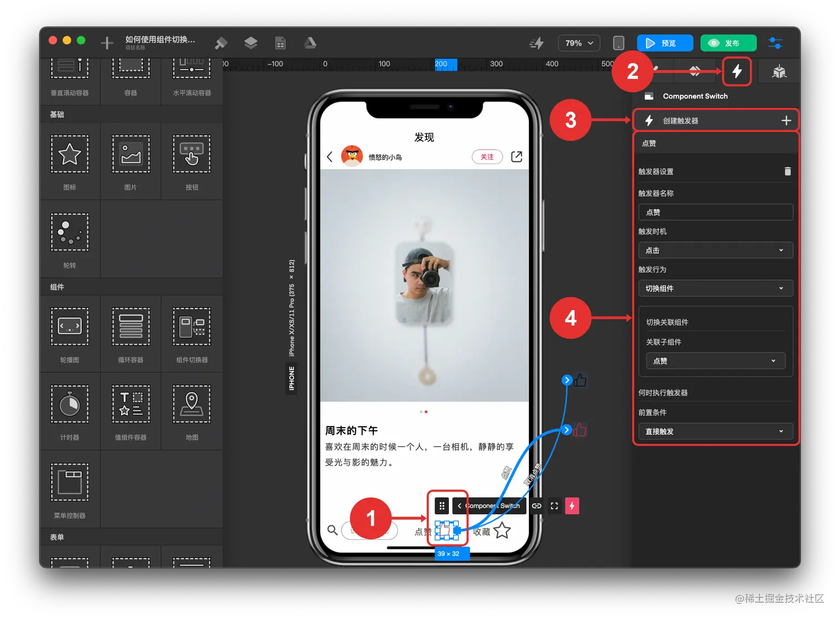Click the star 收藏 icon in mockup
The height and width of the screenshot is (620, 840).
pos(502,531)
